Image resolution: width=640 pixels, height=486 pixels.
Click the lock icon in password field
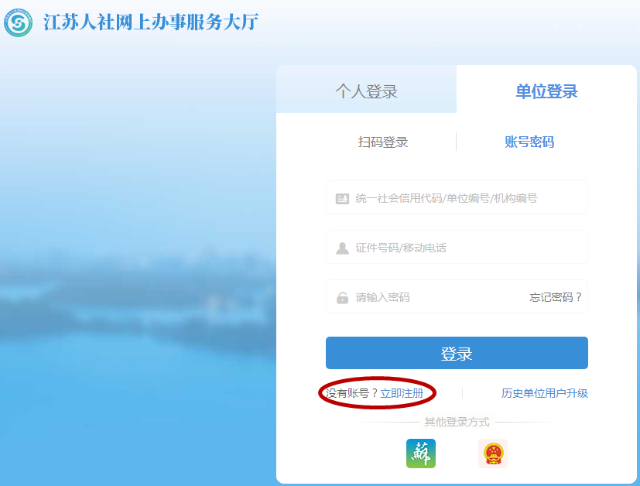(x=342, y=297)
